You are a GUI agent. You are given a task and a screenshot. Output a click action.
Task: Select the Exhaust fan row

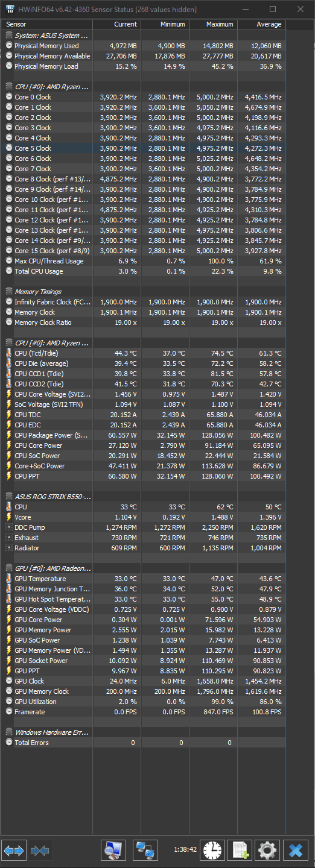coord(144,538)
